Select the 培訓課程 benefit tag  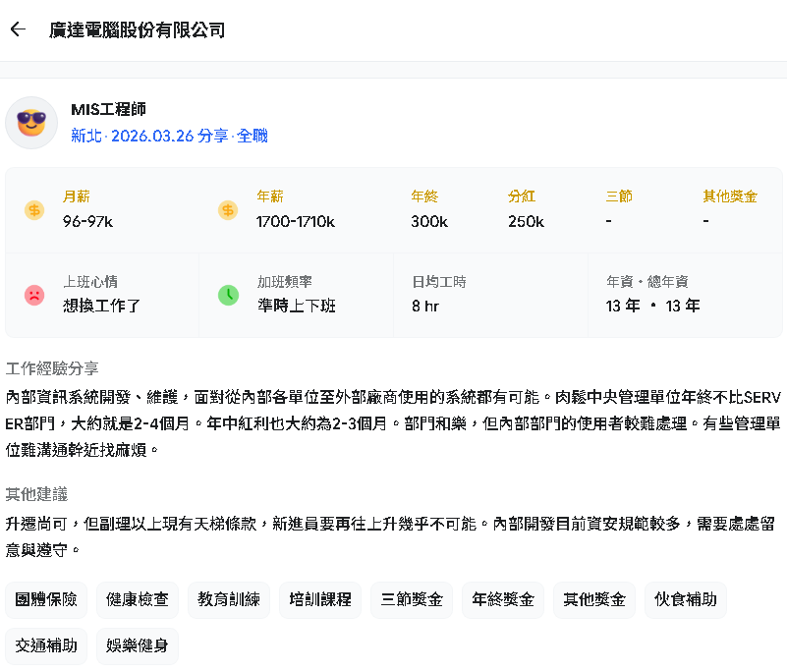click(x=320, y=599)
